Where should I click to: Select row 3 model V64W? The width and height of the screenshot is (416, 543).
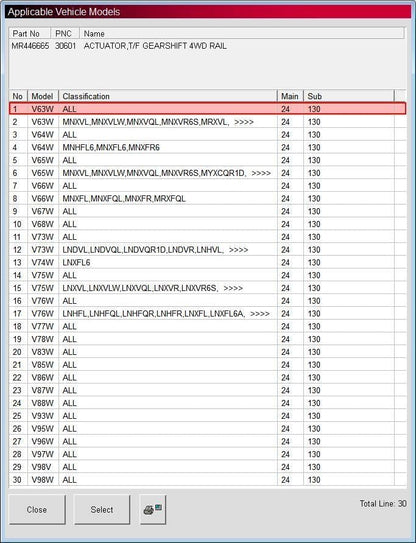[x=43, y=135]
